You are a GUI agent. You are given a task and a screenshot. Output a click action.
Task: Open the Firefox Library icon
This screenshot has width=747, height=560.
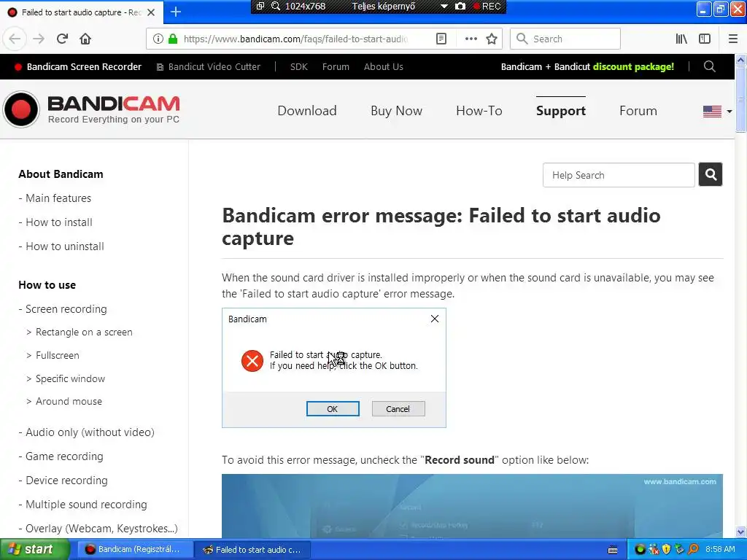(x=681, y=39)
